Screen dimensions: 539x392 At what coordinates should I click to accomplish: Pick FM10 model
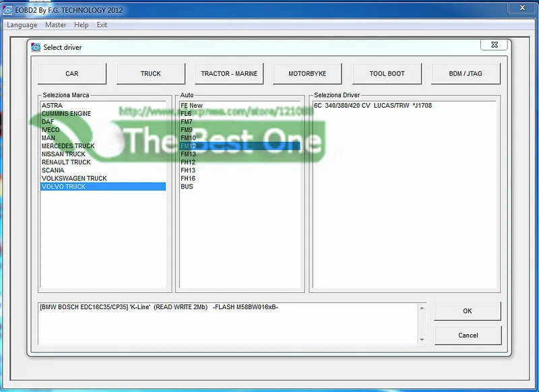point(240,138)
